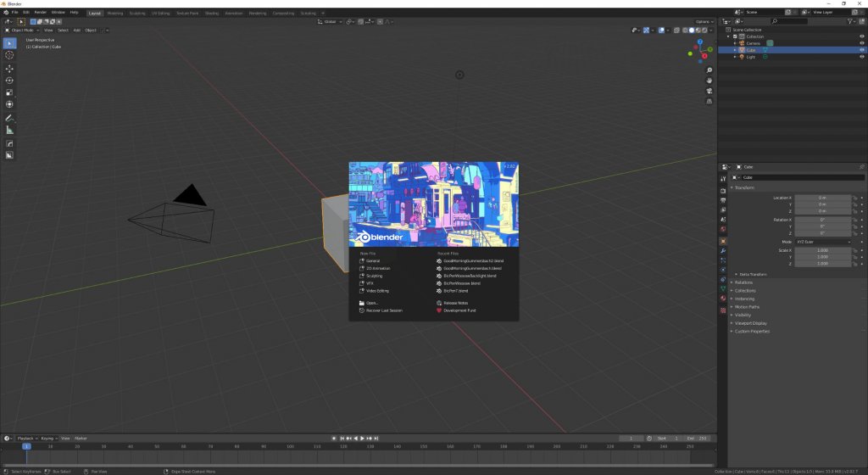Open the Modifier wrench properties tab

[723, 251]
